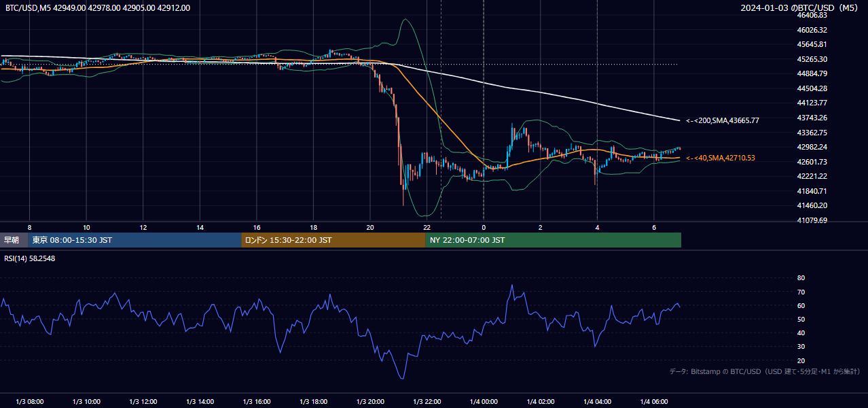This screenshot has height=408, width=868.
Task: Click price axis value 41460.20
Action: click(x=812, y=205)
